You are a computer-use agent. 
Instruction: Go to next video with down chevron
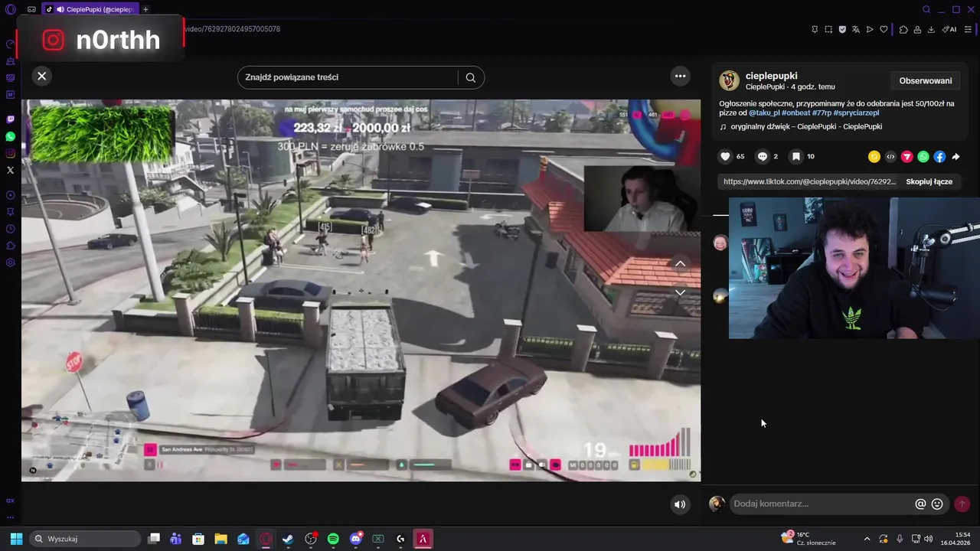pyautogui.click(x=680, y=292)
